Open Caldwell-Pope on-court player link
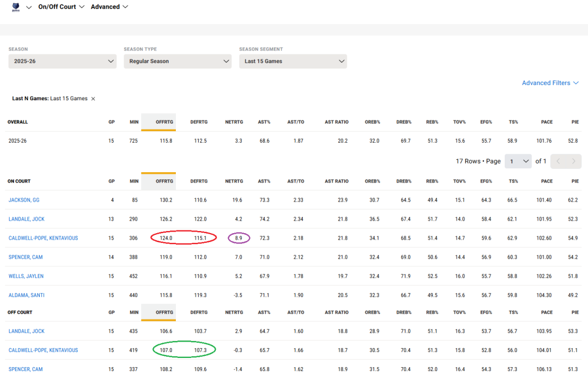Viewport: 588px width, 377px height. [x=43, y=238]
